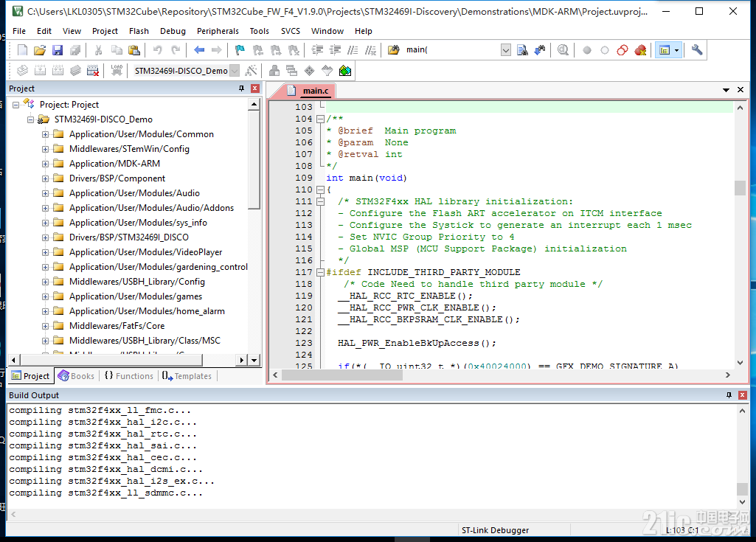The image size is (756, 542).
Task: Open the Peripherals menu
Action: (218, 31)
